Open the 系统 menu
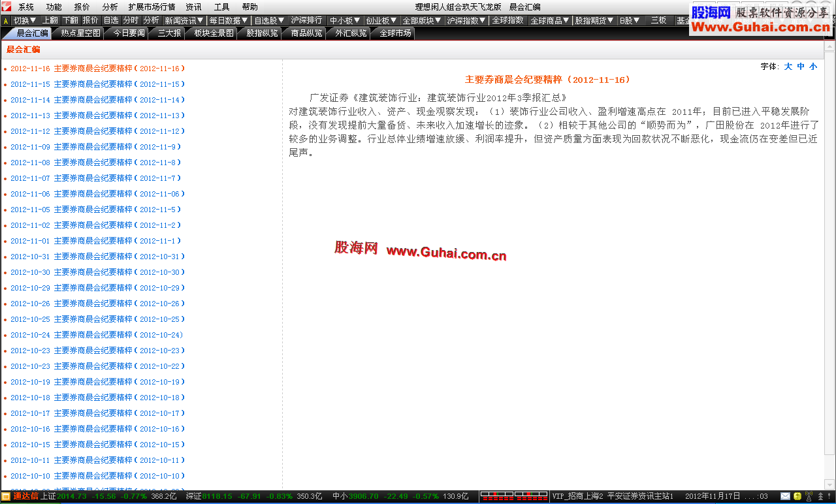 coord(26,7)
